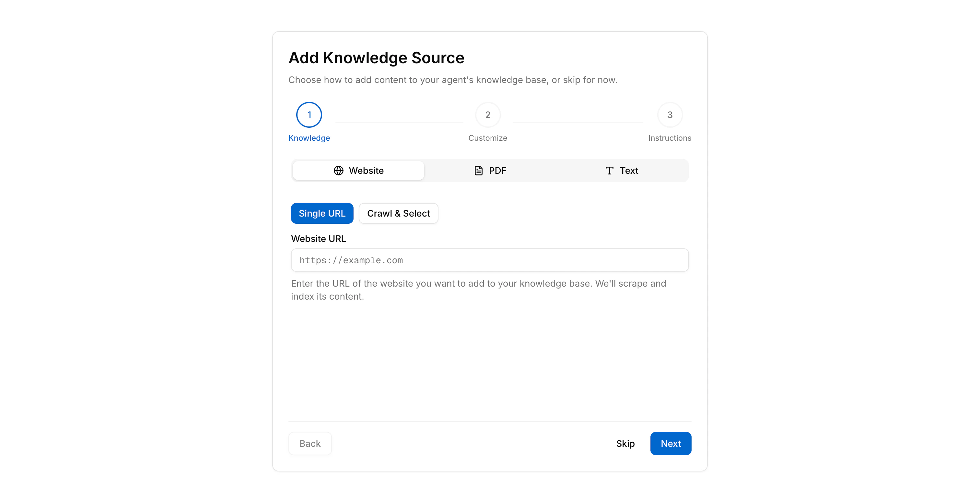Click Skip to bypass knowledge setup
Screen dimensions: 980x487
click(625, 443)
